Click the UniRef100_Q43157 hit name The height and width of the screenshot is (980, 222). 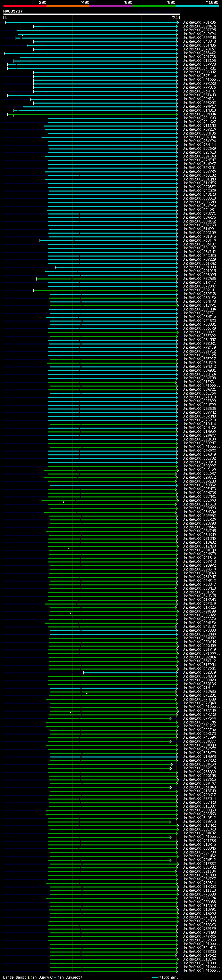coord(199,49)
